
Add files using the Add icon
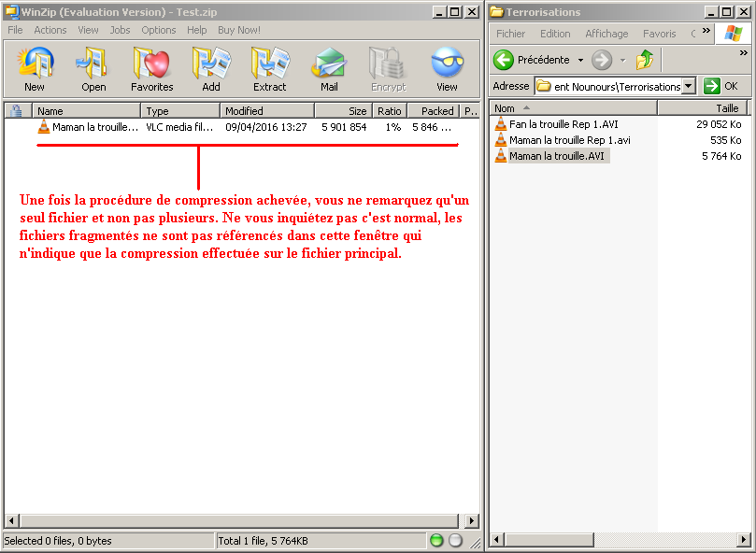(211, 69)
